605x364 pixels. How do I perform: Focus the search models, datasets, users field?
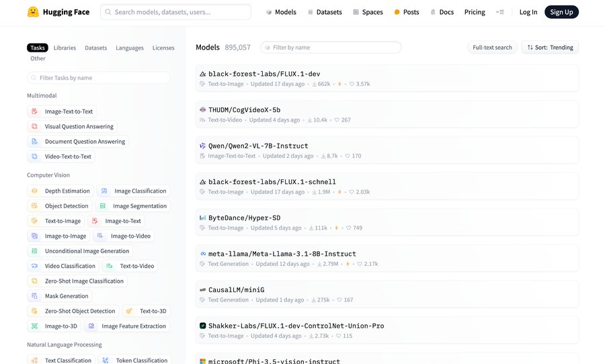[x=175, y=12]
